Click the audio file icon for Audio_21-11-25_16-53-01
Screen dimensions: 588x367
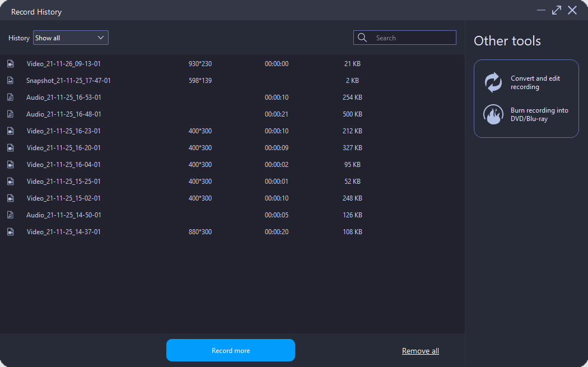click(x=11, y=97)
